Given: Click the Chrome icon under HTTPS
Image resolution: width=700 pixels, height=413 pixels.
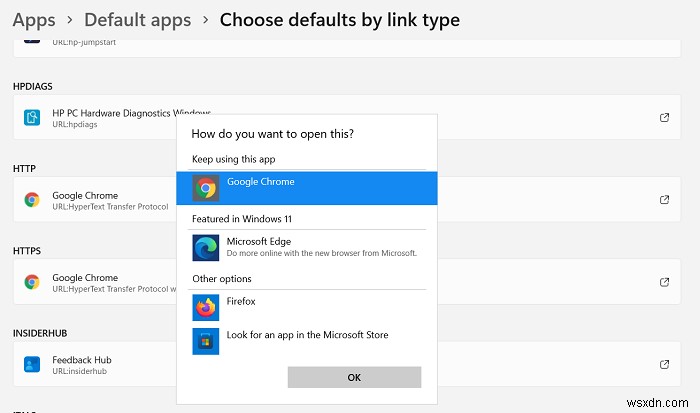Looking at the screenshot, I should [32, 282].
